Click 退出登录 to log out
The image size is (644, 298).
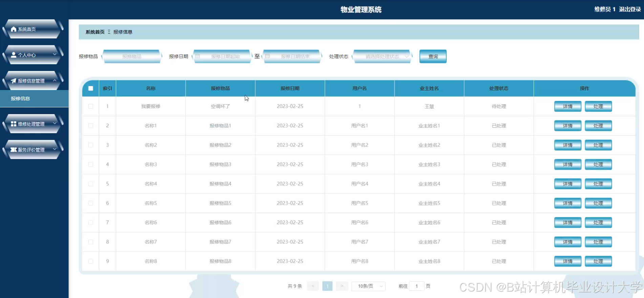(630, 9)
